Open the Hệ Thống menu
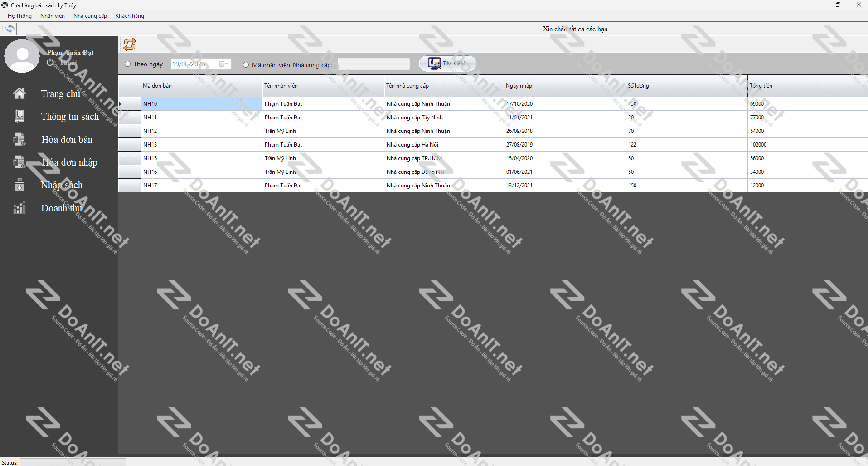This screenshot has width=868, height=466. [19, 16]
